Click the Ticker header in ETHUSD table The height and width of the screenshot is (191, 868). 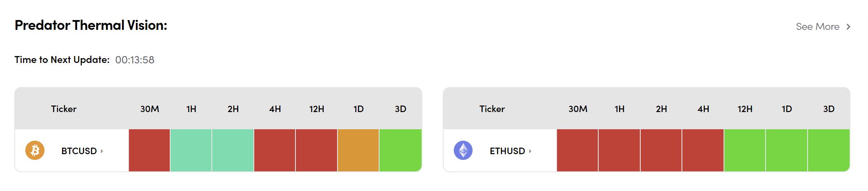(492, 109)
